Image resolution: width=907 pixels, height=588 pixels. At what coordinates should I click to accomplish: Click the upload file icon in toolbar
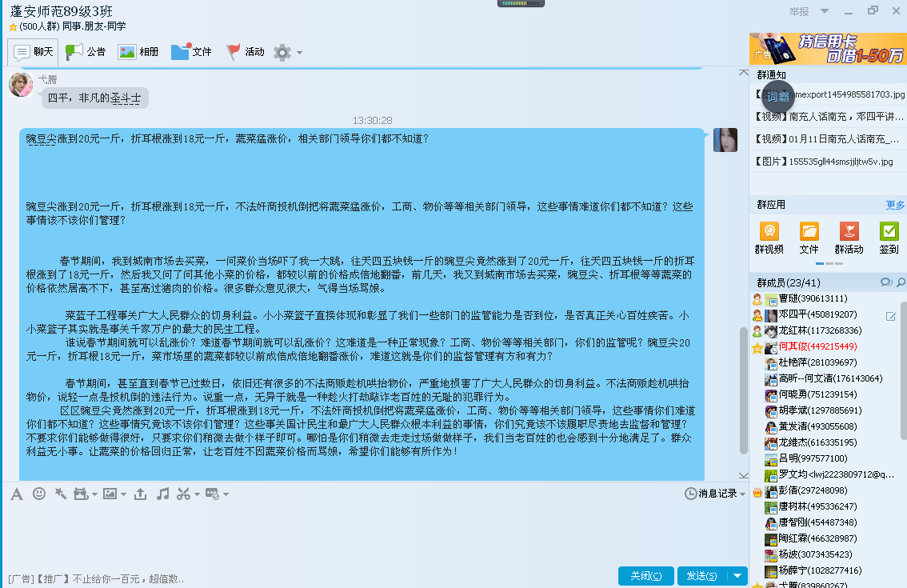coord(141,494)
